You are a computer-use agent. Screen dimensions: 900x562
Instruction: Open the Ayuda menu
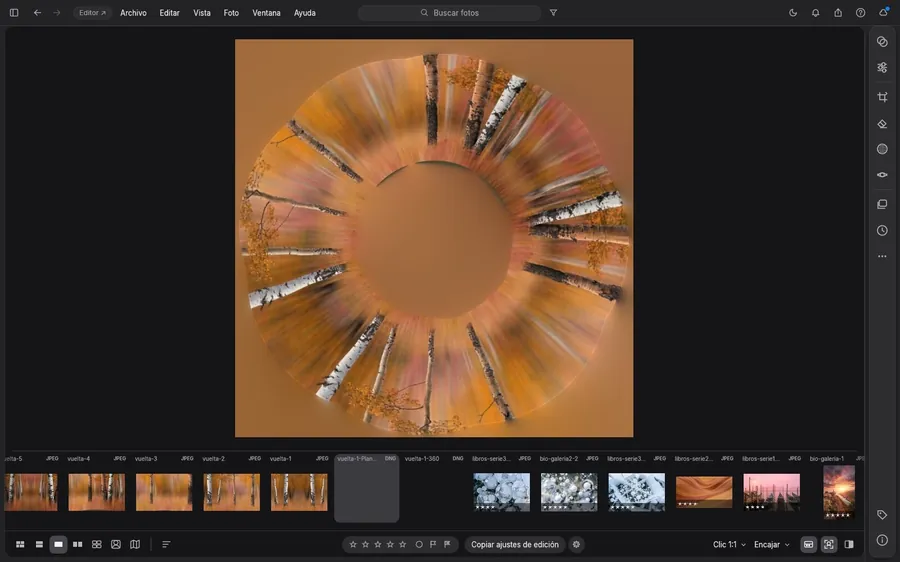[x=305, y=13]
